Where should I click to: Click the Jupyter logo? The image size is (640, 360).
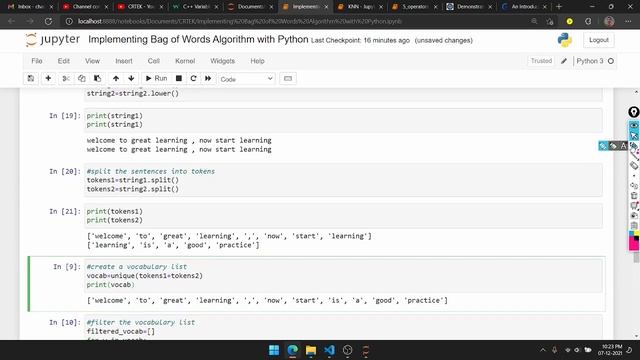(x=52, y=40)
